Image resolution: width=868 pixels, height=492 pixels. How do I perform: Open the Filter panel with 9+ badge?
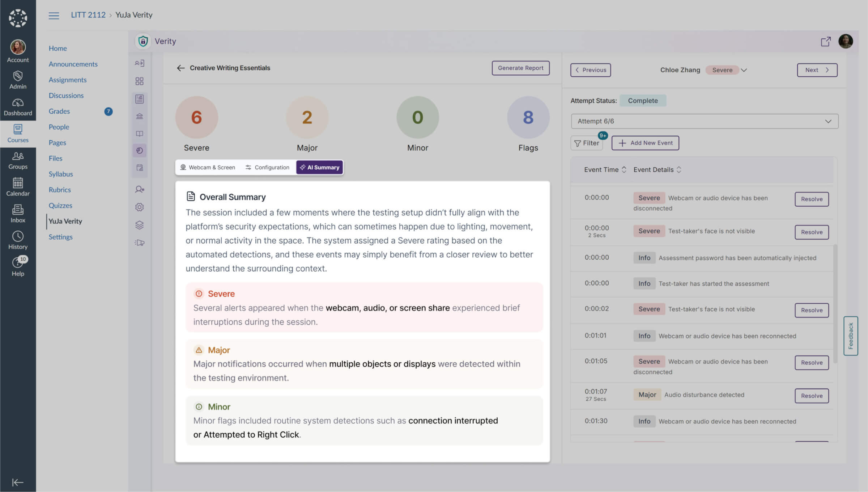(x=587, y=143)
